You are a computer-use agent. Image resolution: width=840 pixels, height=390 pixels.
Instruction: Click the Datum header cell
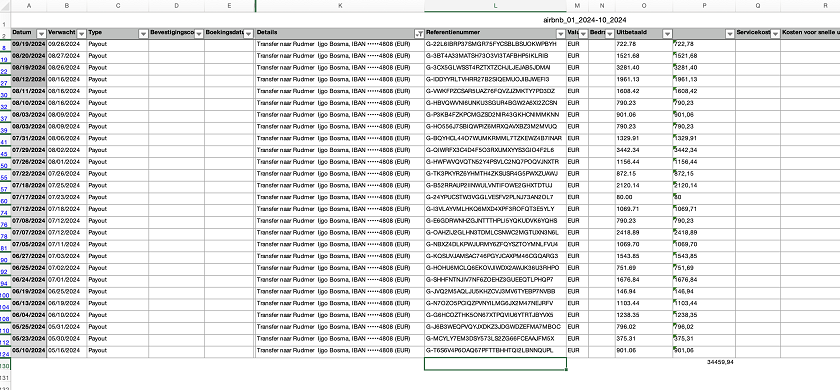tap(28, 33)
